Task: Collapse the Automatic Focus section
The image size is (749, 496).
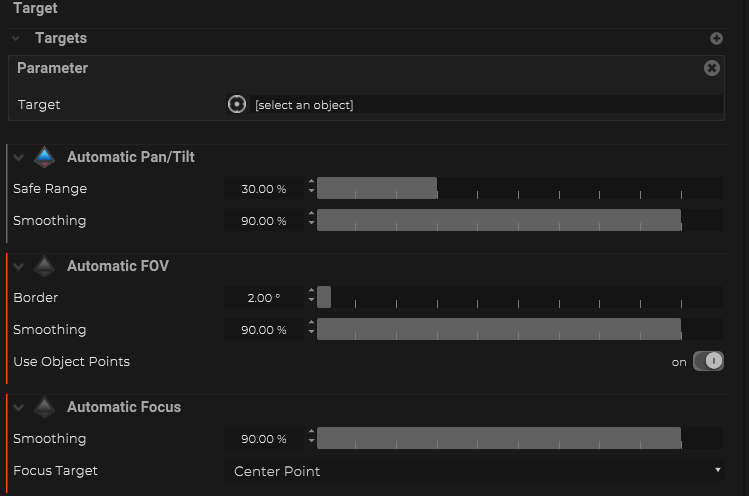Action: pos(19,407)
